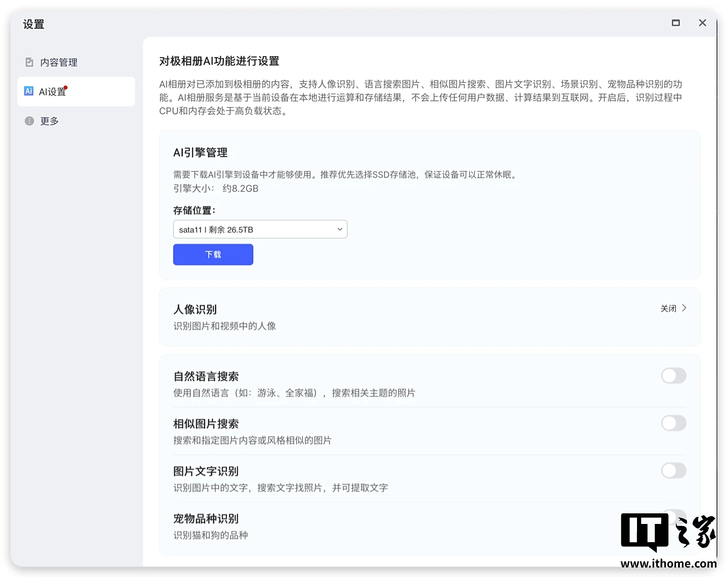Image resolution: width=728 pixels, height=577 pixels.
Task: Select the AI设置 sidebar item
Action: coord(53,91)
